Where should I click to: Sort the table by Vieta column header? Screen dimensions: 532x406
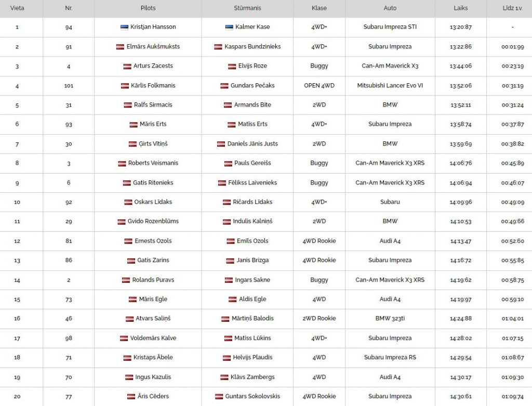(17, 8)
